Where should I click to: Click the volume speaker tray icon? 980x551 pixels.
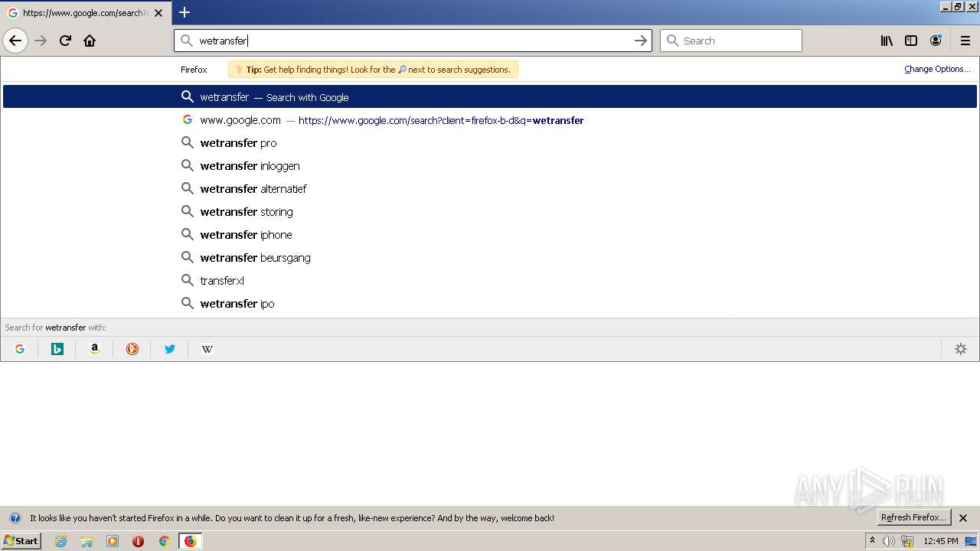click(x=888, y=541)
